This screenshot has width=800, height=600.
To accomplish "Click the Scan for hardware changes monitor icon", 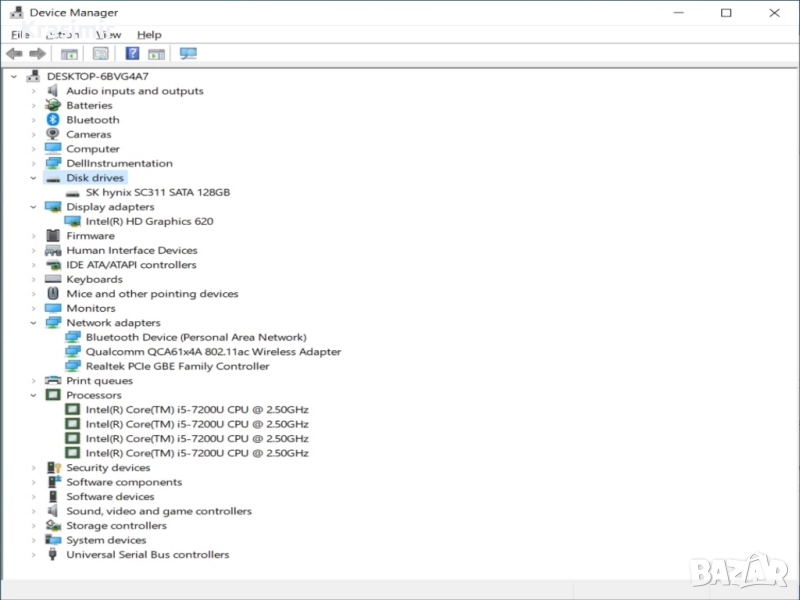I will (x=188, y=54).
